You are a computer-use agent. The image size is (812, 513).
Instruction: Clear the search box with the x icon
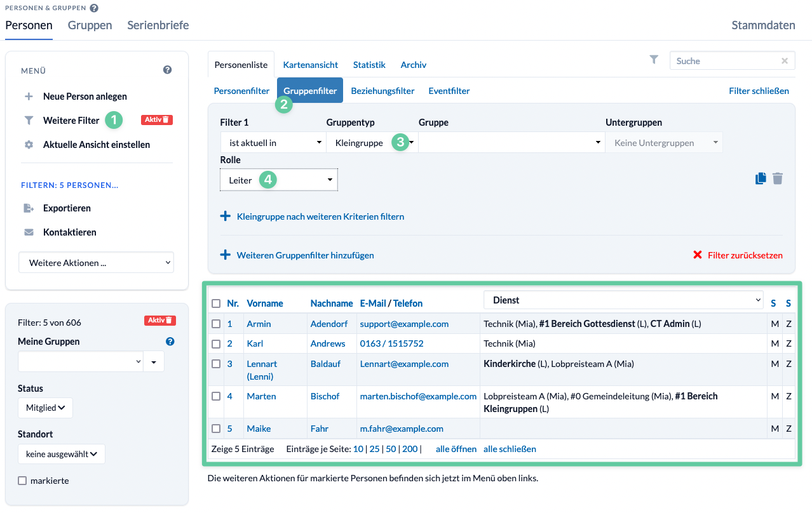[785, 61]
